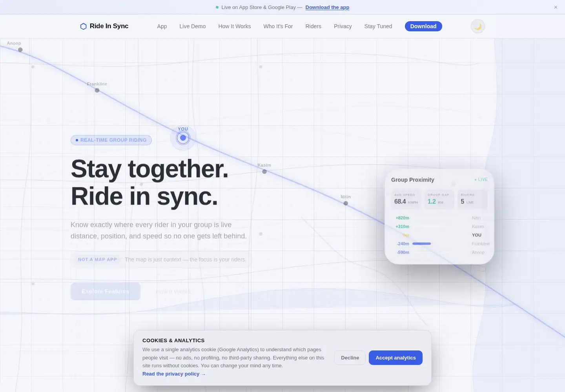Open Live Demo in the navigation
The width and height of the screenshot is (565, 392).
(193, 26)
